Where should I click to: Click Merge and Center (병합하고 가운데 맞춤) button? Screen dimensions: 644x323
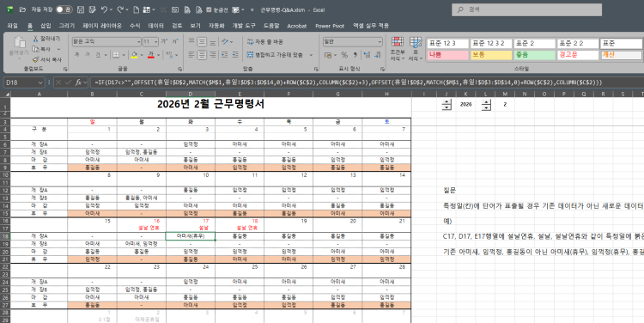(x=276, y=55)
